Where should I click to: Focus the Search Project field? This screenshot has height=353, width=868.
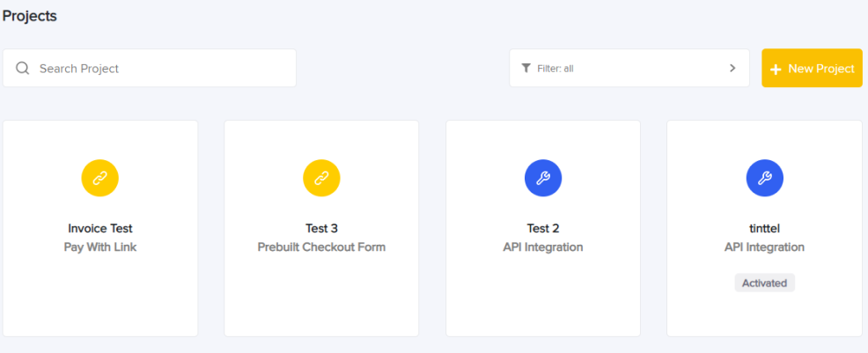pos(150,68)
